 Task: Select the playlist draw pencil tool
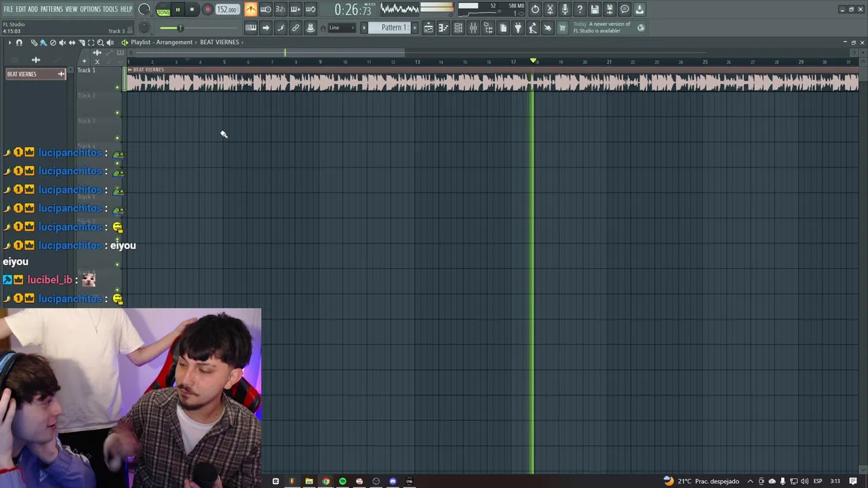pyautogui.click(x=34, y=43)
